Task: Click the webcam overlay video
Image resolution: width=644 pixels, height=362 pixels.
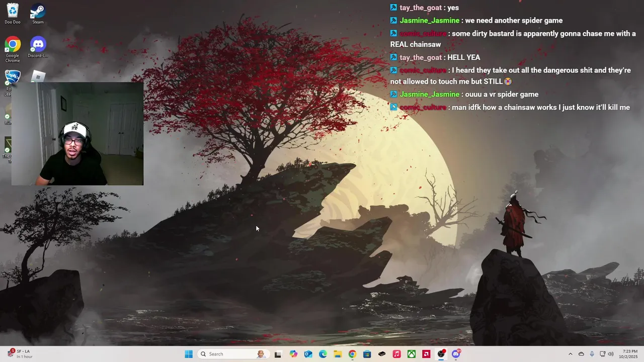Action: [x=77, y=134]
